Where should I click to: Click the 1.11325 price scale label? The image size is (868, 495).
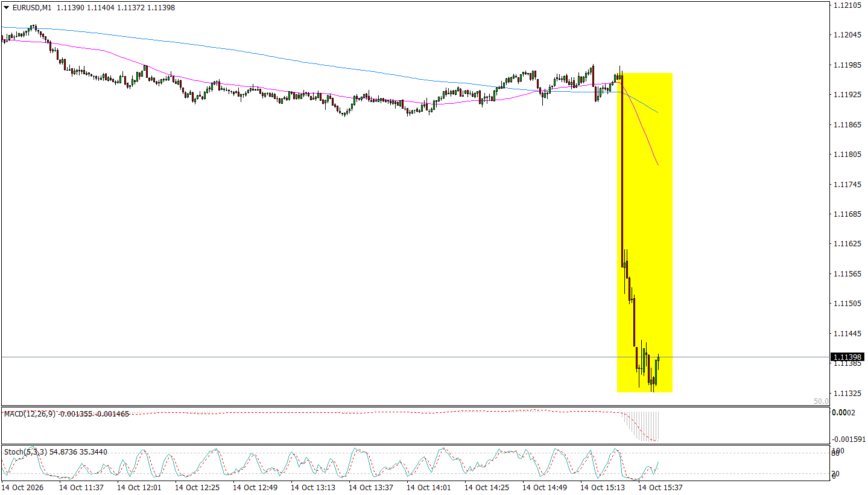click(x=848, y=394)
